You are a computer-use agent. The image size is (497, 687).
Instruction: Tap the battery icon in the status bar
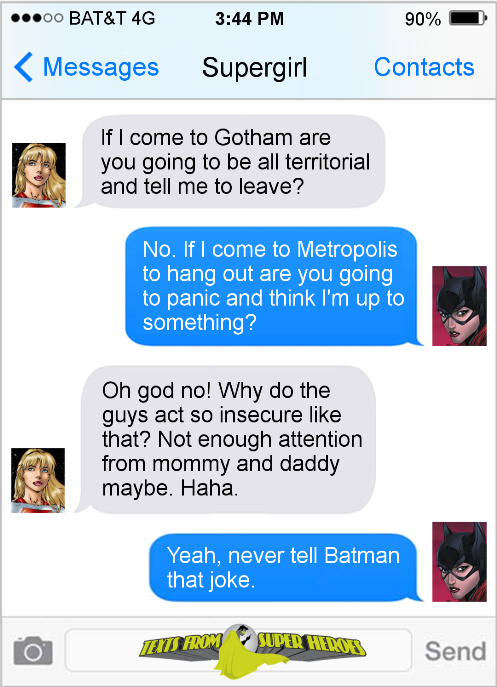[468, 18]
